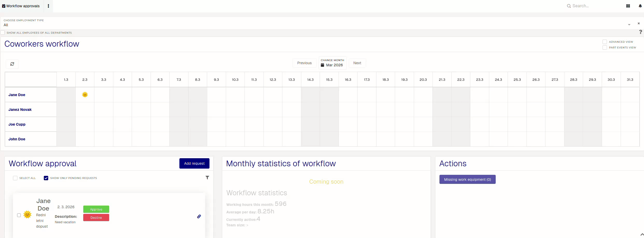Click the filter funnel icon in Workflow approval

click(x=207, y=177)
